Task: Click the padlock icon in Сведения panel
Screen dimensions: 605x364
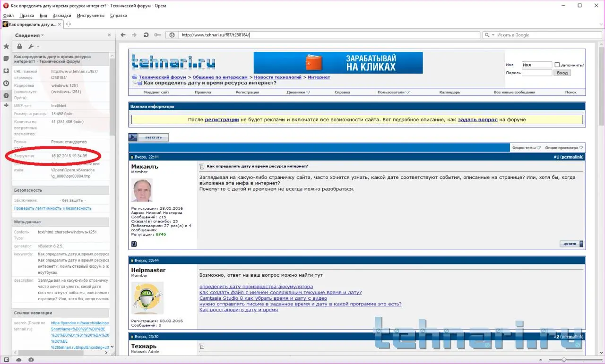Action: 19,46
